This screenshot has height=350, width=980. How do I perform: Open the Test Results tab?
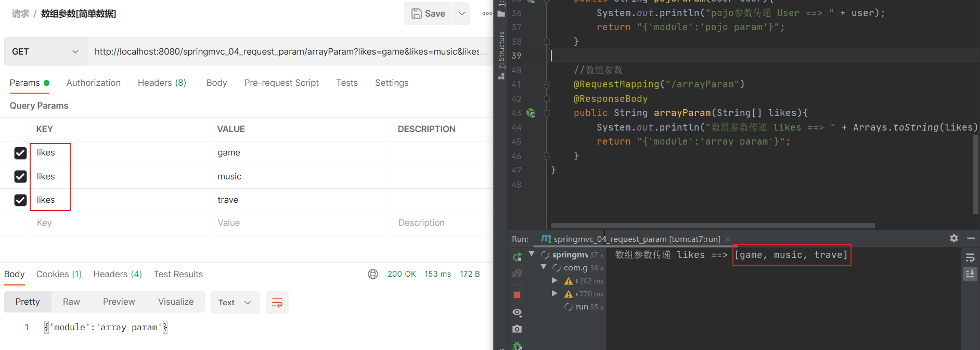click(x=178, y=274)
